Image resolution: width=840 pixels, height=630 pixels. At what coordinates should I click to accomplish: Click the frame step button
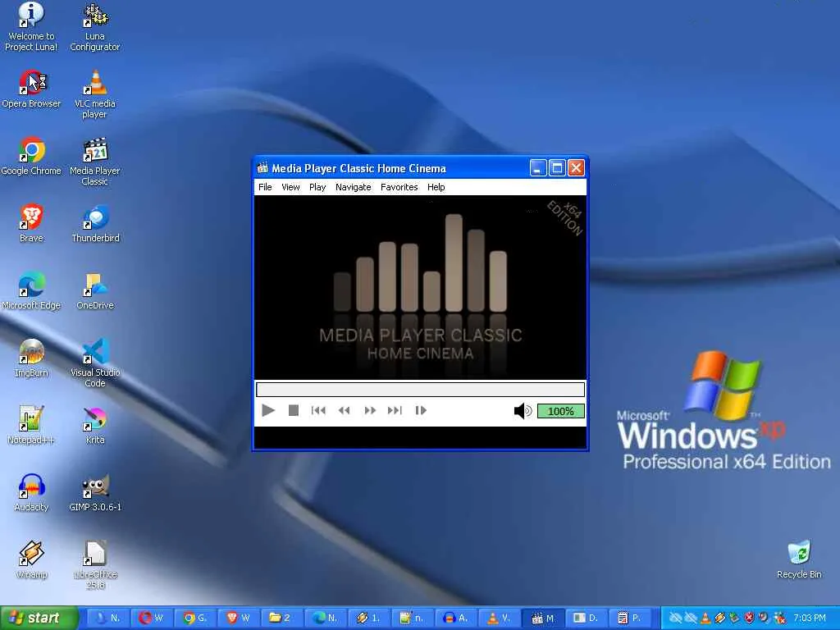[x=421, y=410]
